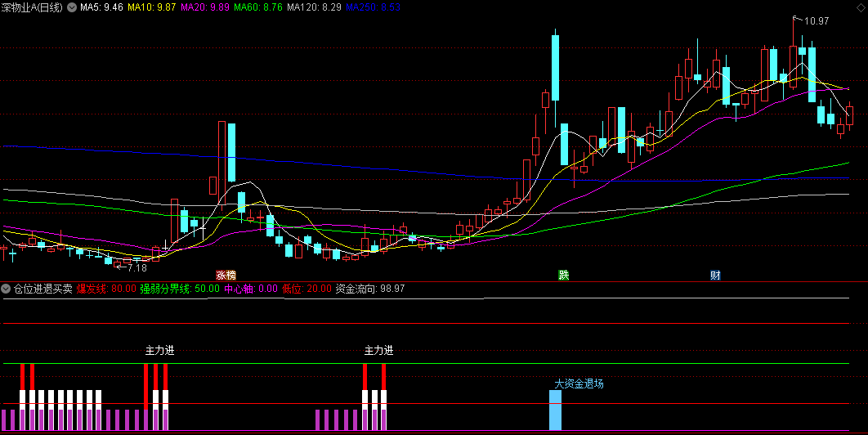868x435 pixels.
Task: Click the 低位: 20.00 label
Action: pyautogui.click(x=306, y=289)
